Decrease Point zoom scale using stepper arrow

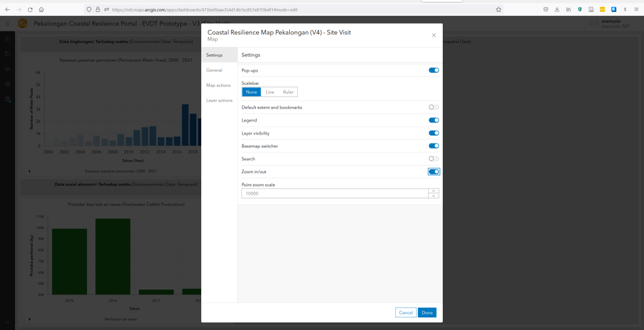[x=433, y=195]
